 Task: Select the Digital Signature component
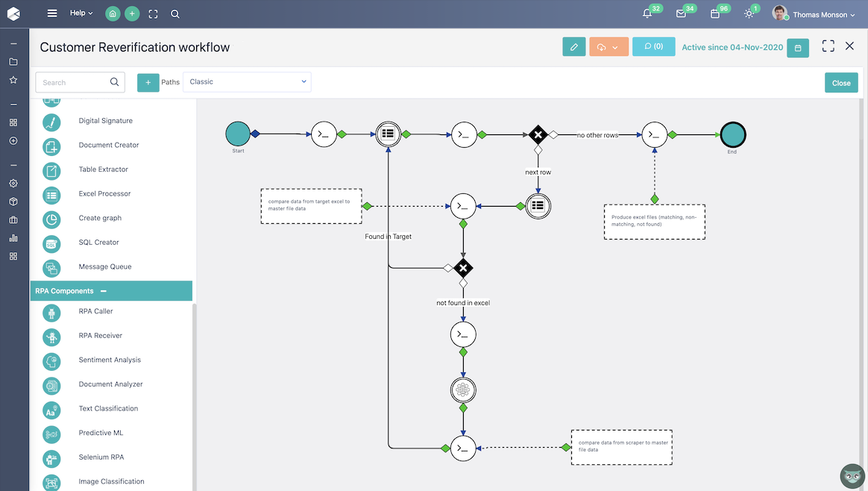pyautogui.click(x=105, y=120)
